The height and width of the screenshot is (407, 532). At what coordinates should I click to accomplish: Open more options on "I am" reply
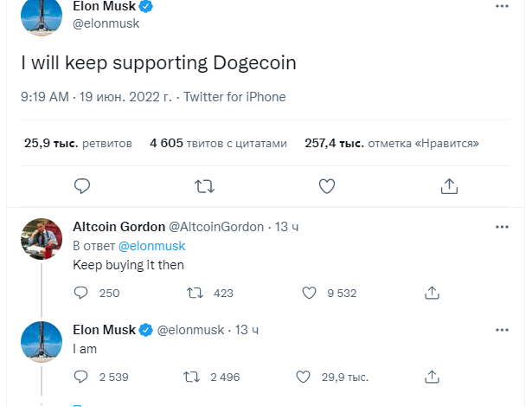coord(502,330)
